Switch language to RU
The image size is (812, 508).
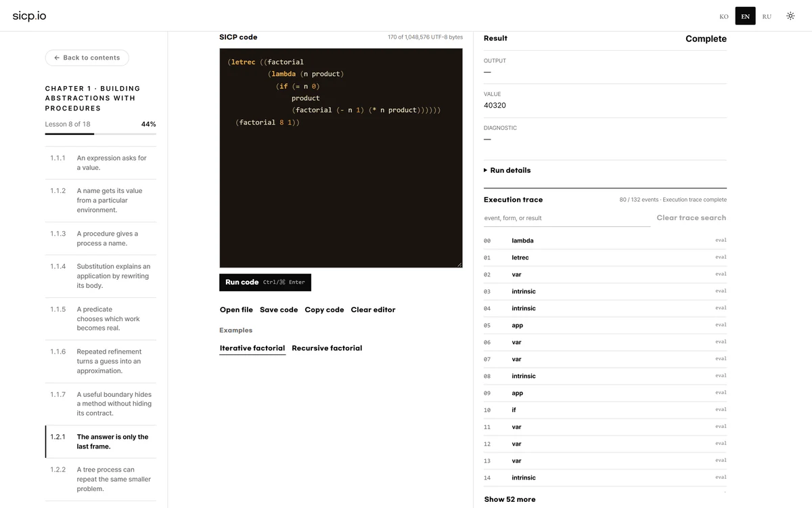767,16
